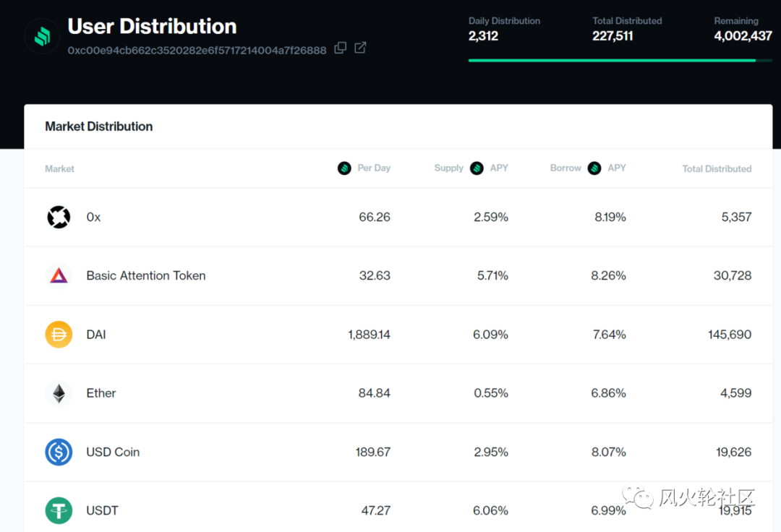Click the Supply column header label
This screenshot has height=532, width=781.
pyautogui.click(x=448, y=168)
